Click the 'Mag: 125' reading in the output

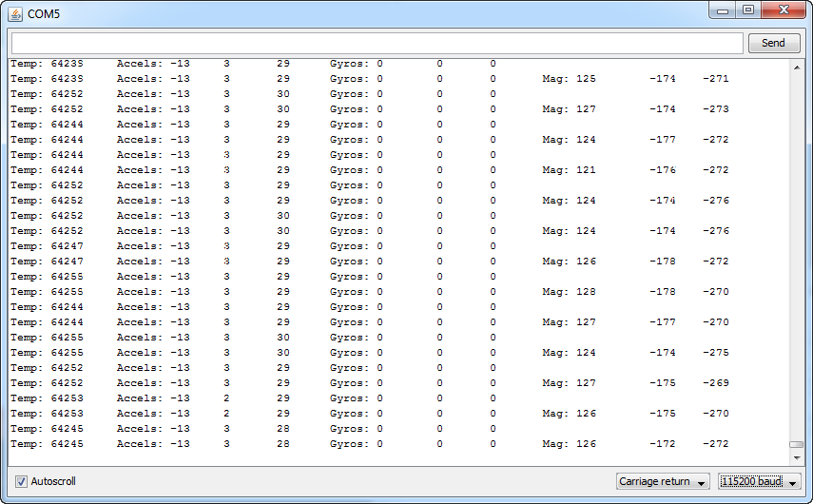pyautogui.click(x=569, y=79)
